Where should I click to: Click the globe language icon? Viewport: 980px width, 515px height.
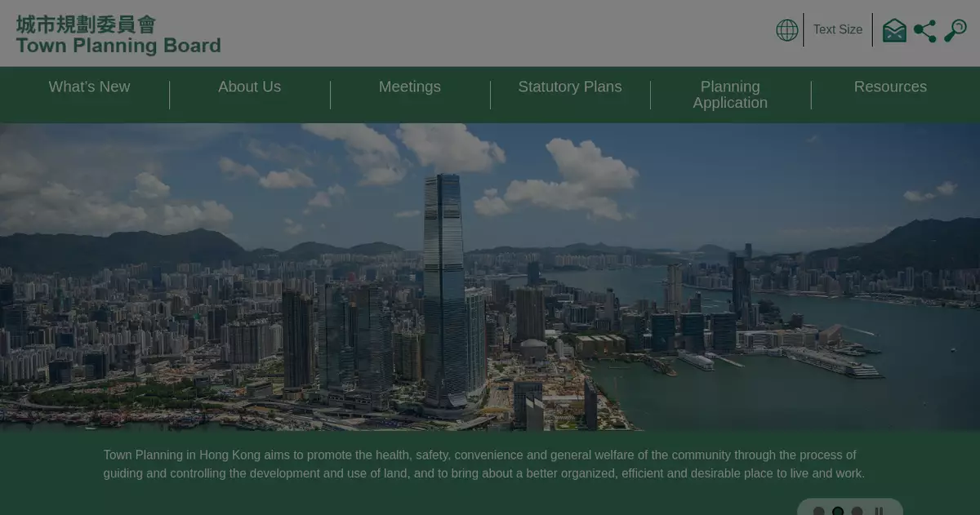pos(786,30)
